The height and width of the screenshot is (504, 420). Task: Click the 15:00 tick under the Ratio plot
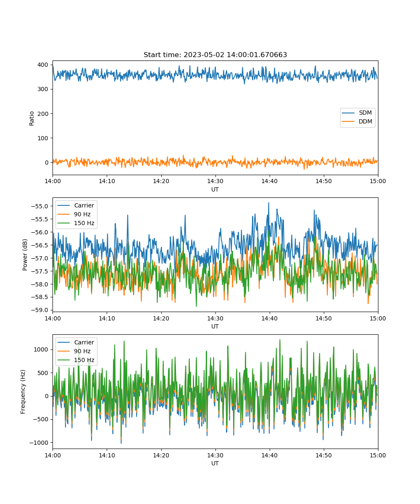[378, 181]
